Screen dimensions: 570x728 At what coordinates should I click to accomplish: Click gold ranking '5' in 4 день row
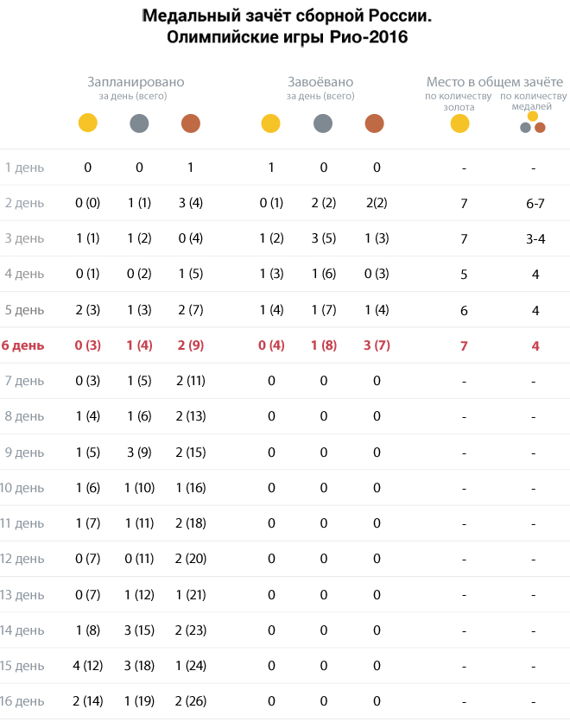[464, 275]
